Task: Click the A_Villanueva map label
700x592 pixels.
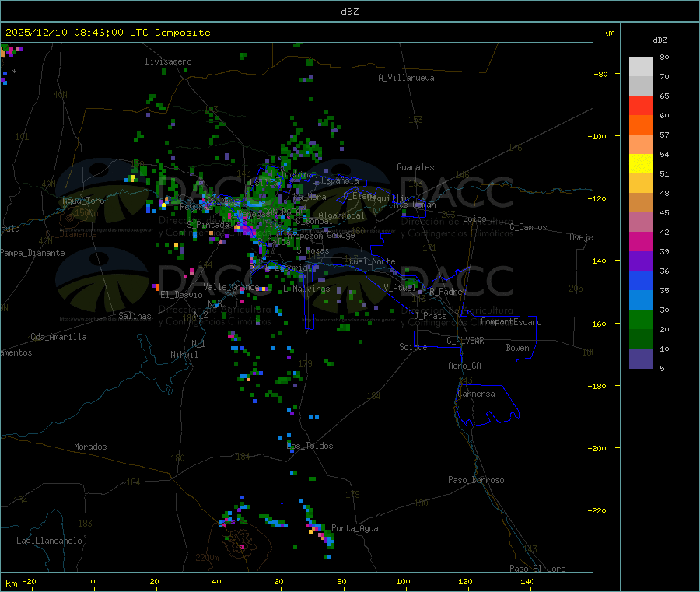Action: pyautogui.click(x=406, y=78)
